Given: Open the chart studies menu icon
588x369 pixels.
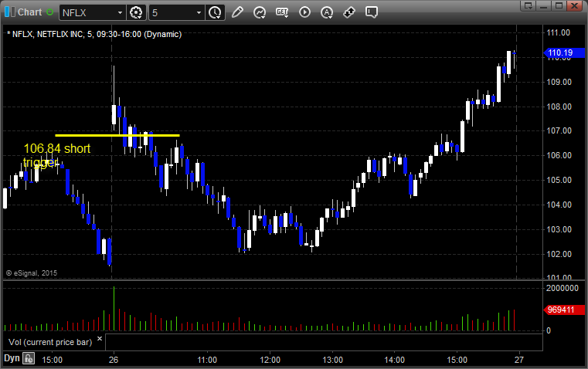Looking at the screenshot, I should tap(260, 12).
